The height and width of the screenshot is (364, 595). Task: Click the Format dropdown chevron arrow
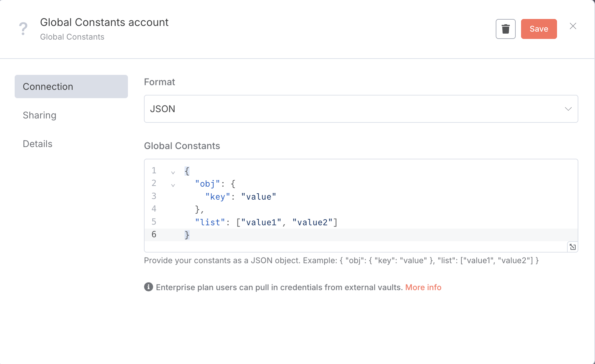click(x=568, y=109)
